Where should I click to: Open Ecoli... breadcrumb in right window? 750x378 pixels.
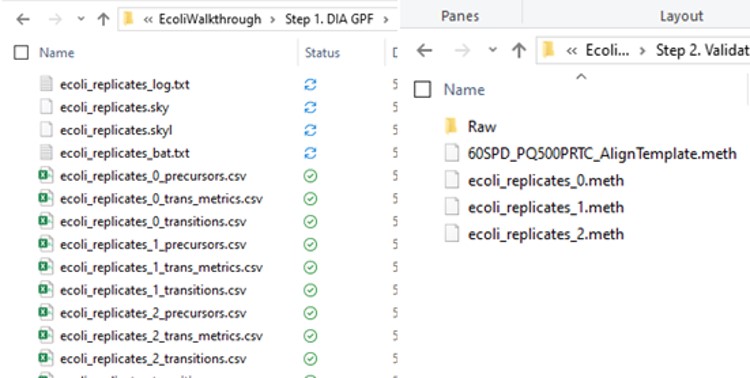(x=607, y=50)
